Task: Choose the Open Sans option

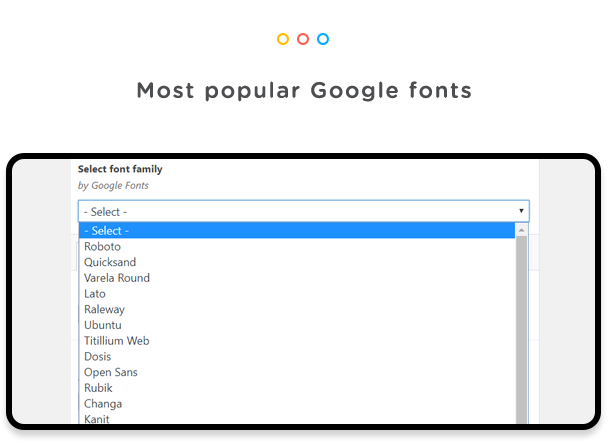Action: point(297,372)
